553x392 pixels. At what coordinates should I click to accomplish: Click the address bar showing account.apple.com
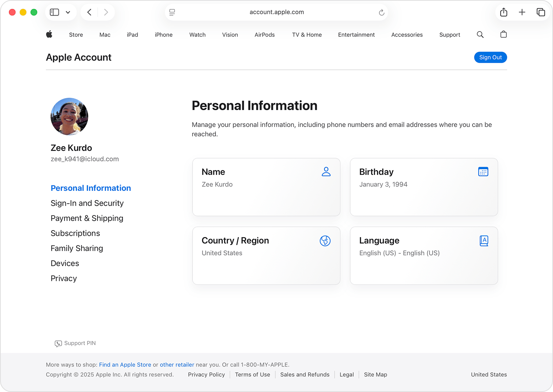pyautogui.click(x=276, y=12)
